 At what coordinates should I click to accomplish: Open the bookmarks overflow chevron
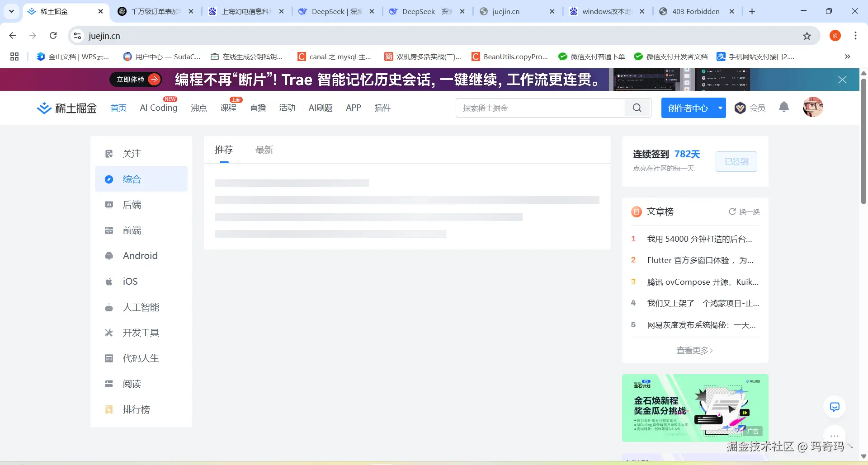coord(847,56)
